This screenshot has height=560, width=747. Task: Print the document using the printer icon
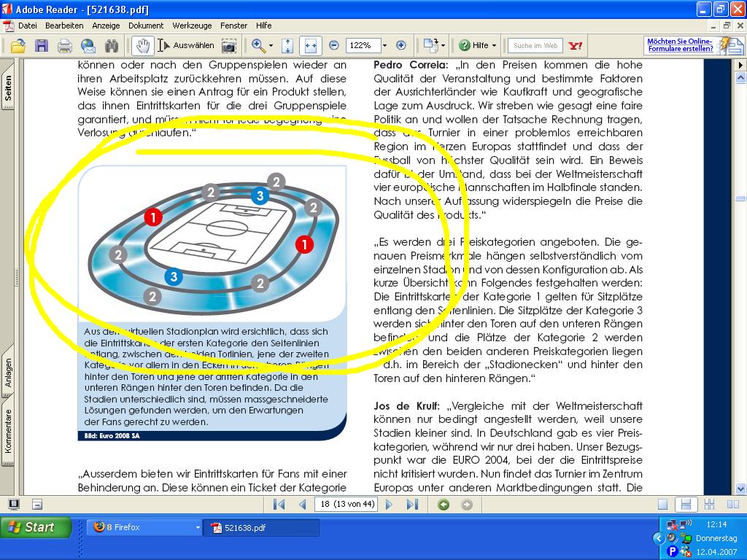(65, 46)
